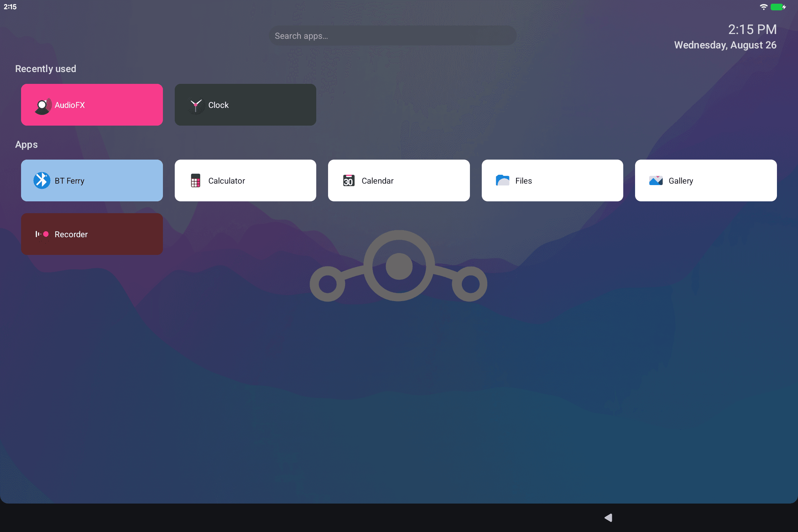Click the Calendar label

(x=378, y=181)
